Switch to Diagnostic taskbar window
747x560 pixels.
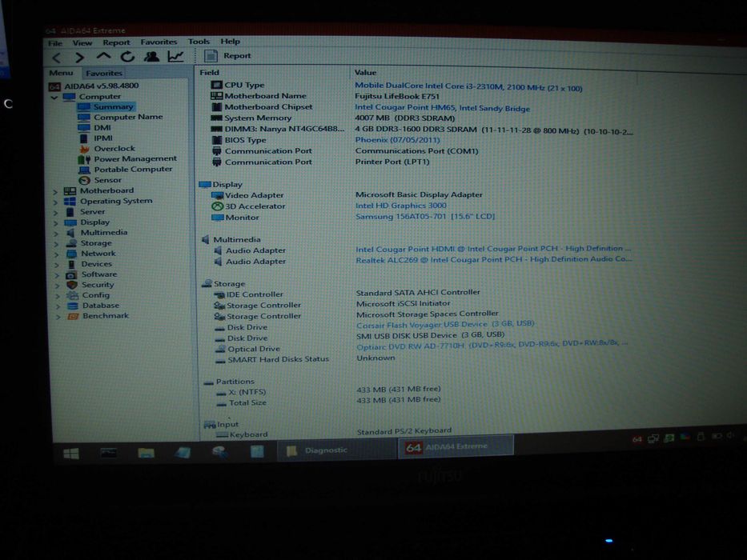click(336, 450)
